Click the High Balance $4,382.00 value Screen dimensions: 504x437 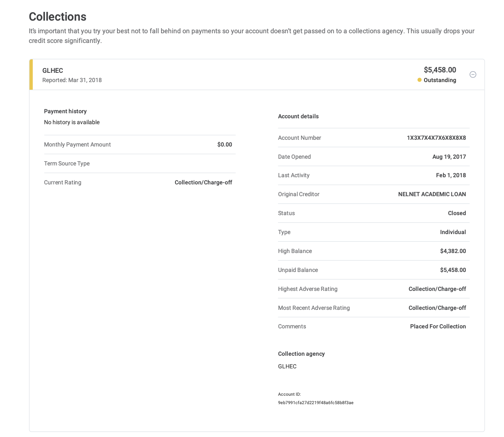pos(453,251)
